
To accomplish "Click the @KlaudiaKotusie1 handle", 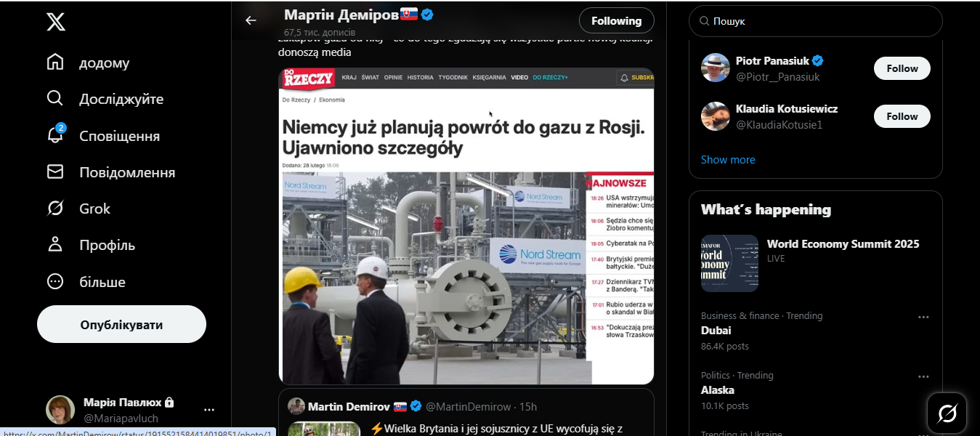I will click(x=779, y=125).
